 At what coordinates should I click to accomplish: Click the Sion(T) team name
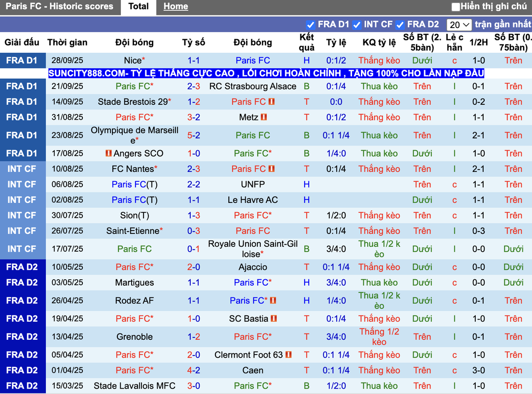pyautogui.click(x=135, y=215)
